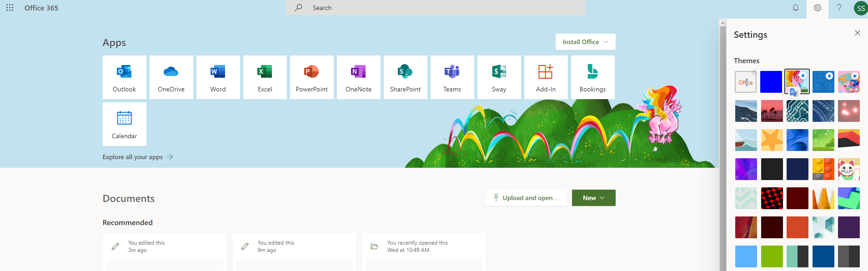Select the default Office theme

pyautogui.click(x=746, y=82)
